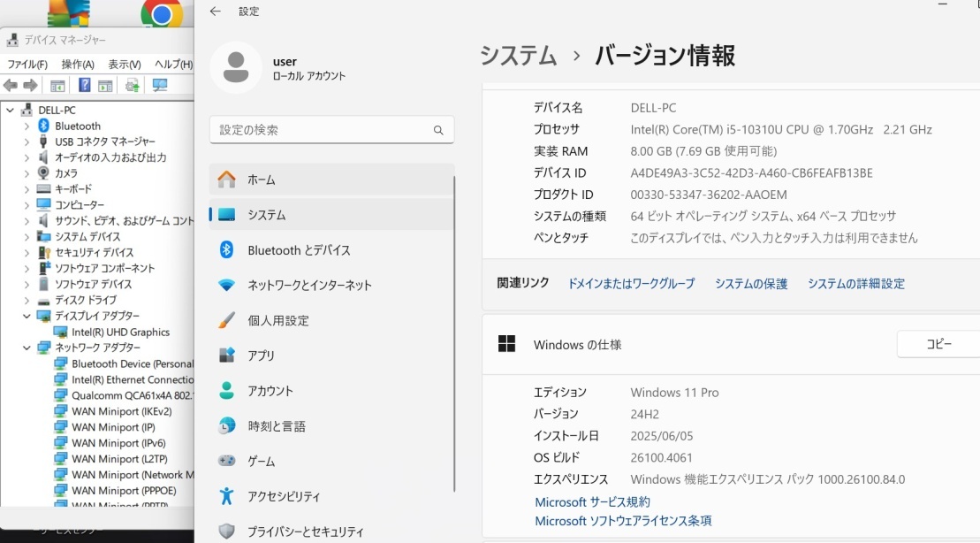Click the back arrow in Settings
The image size is (980, 543).
(x=215, y=11)
